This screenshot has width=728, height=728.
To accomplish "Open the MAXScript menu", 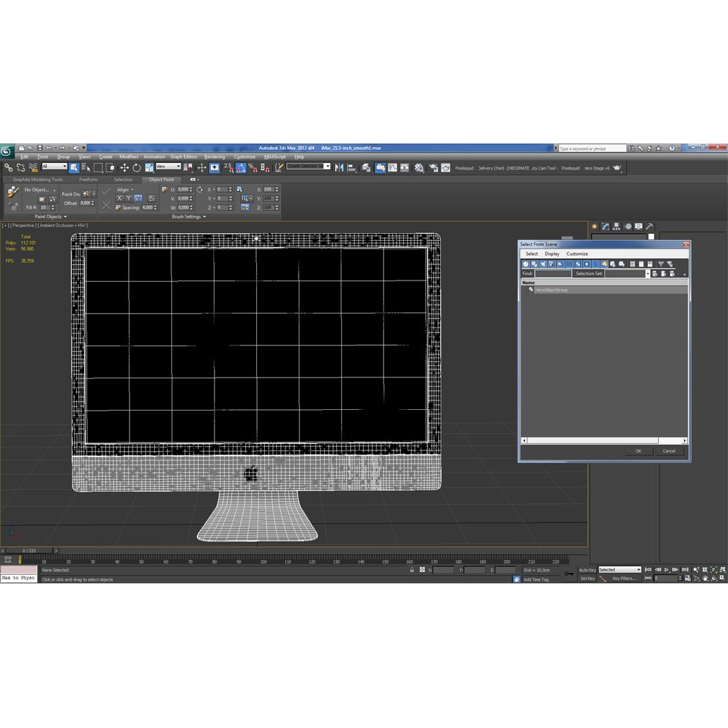I will 275,157.
